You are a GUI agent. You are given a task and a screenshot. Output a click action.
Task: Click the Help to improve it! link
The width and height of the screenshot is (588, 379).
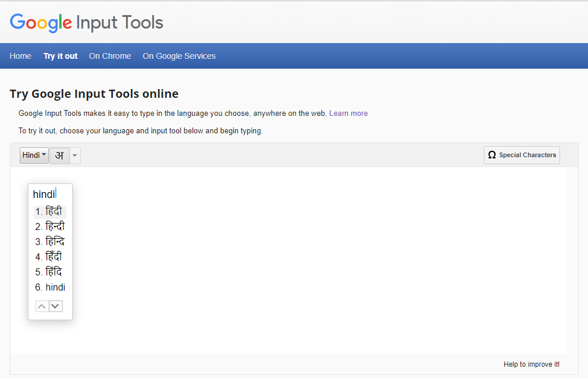point(532,364)
